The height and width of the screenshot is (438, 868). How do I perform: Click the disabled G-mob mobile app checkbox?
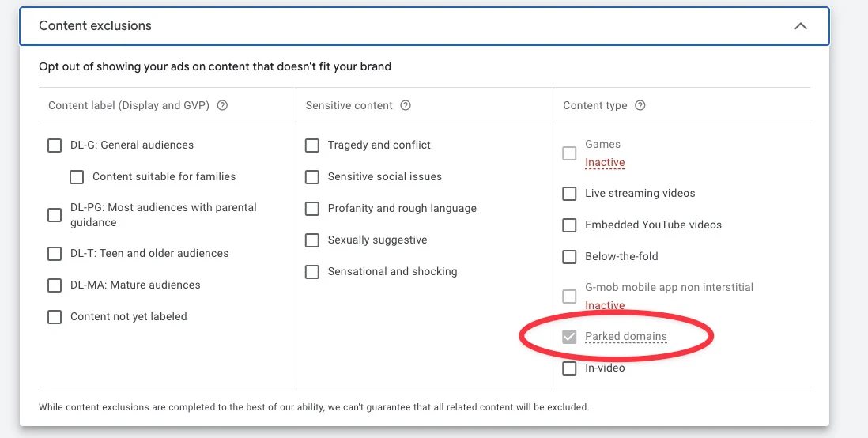569,296
